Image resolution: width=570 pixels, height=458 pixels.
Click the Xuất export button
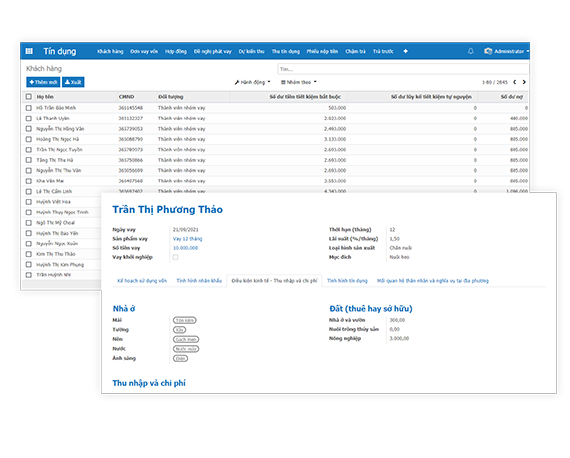(73, 82)
